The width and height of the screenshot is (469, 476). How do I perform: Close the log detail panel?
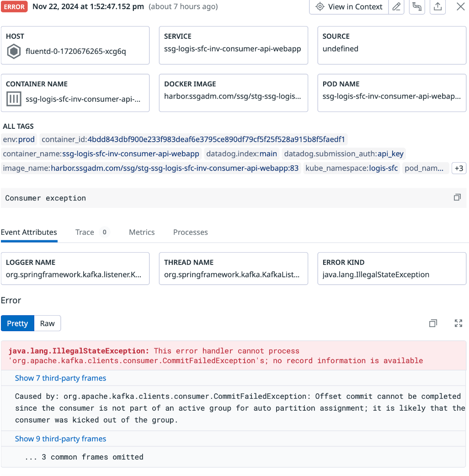click(460, 7)
